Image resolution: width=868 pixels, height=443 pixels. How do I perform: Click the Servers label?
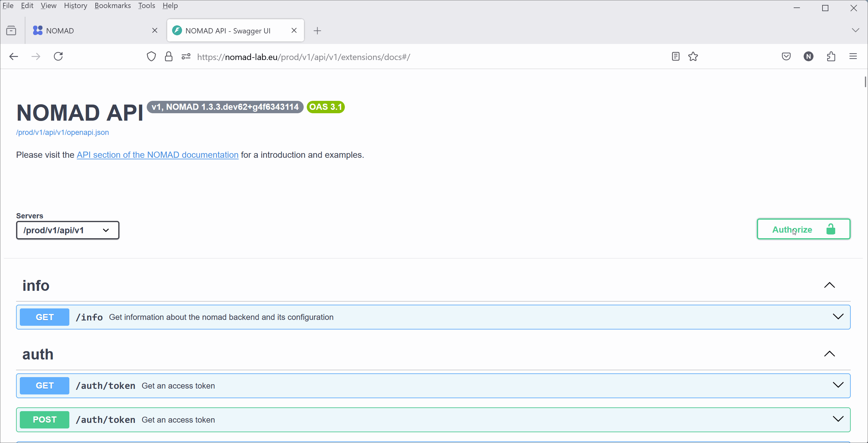(x=30, y=216)
